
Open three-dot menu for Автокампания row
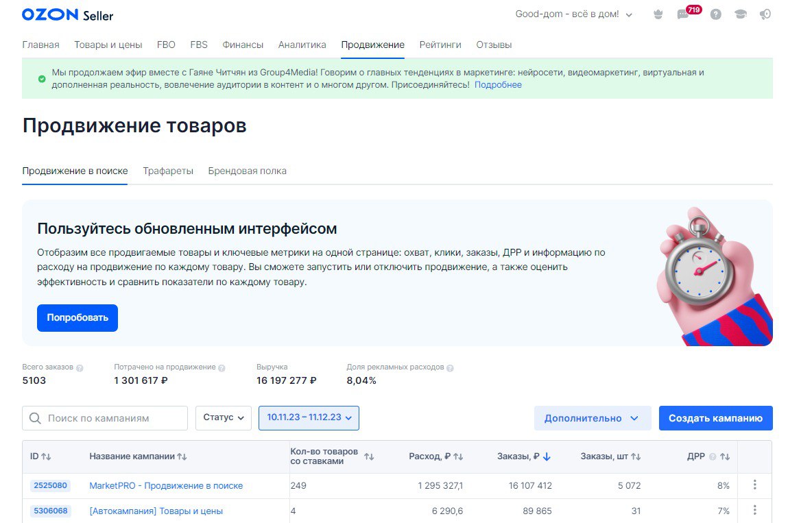tap(755, 510)
